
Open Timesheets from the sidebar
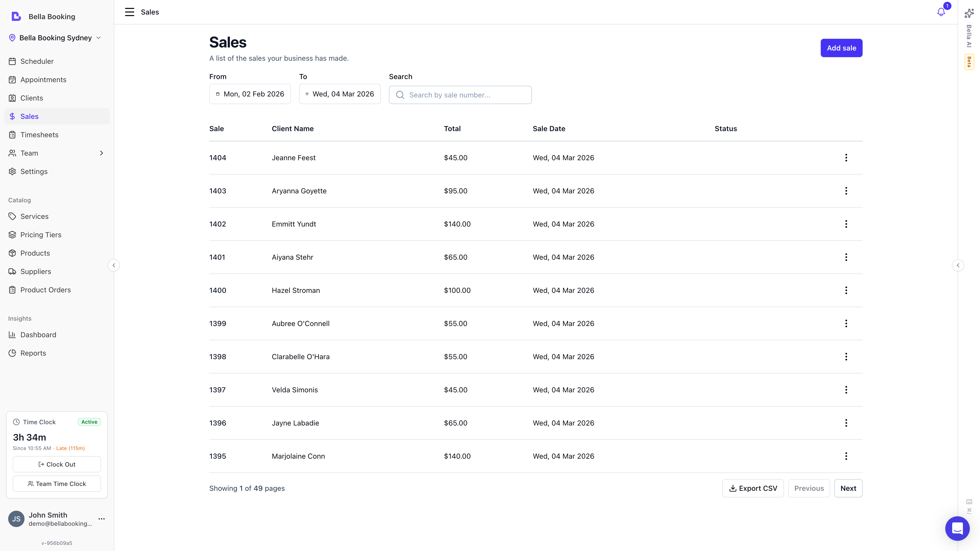click(39, 135)
